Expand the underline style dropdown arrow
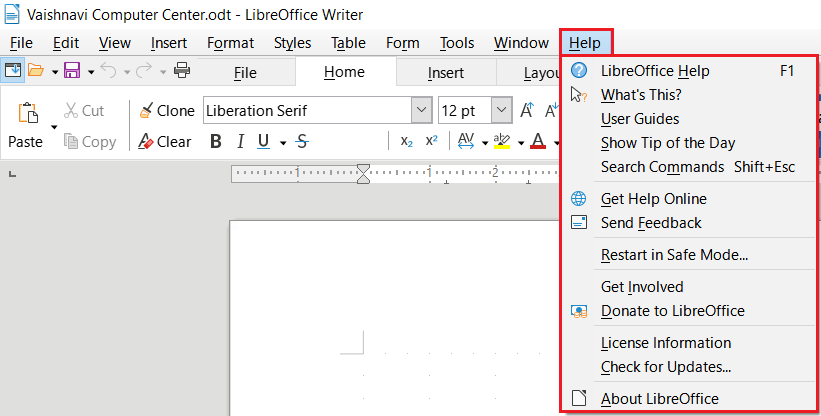Screen dimensions: 821x416 click(283, 143)
